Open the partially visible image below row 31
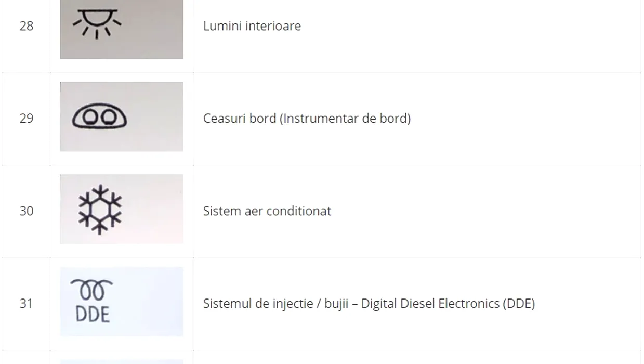644x364 pixels. [x=122, y=361]
